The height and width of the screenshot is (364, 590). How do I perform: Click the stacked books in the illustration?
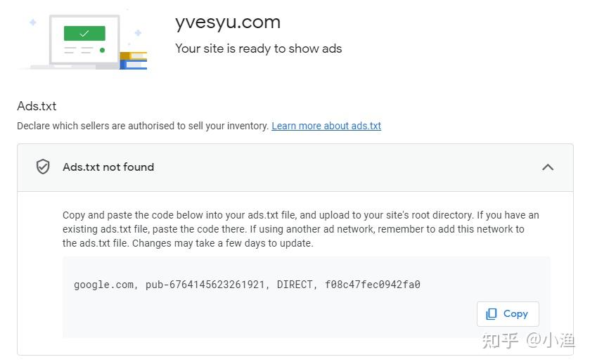point(133,60)
